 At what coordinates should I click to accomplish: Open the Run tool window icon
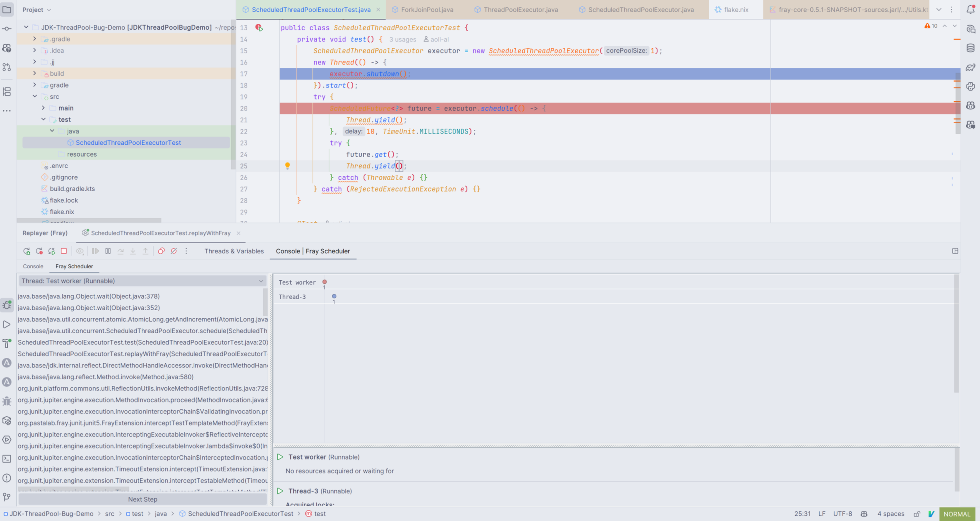(x=7, y=324)
